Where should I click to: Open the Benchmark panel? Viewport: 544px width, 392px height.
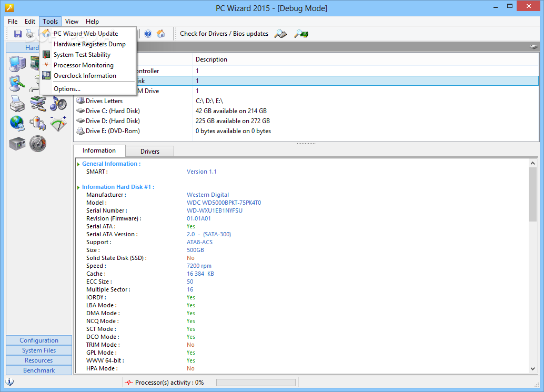(x=39, y=370)
